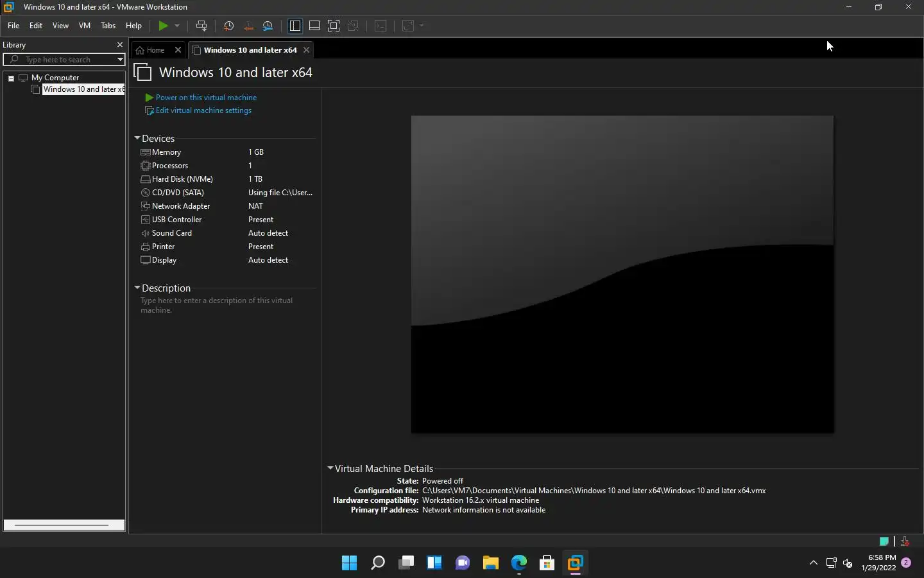The width and height of the screenshot is (924, 578).
Task: Click the virtual machine preview thumbnail
Action: pos(622,274)
